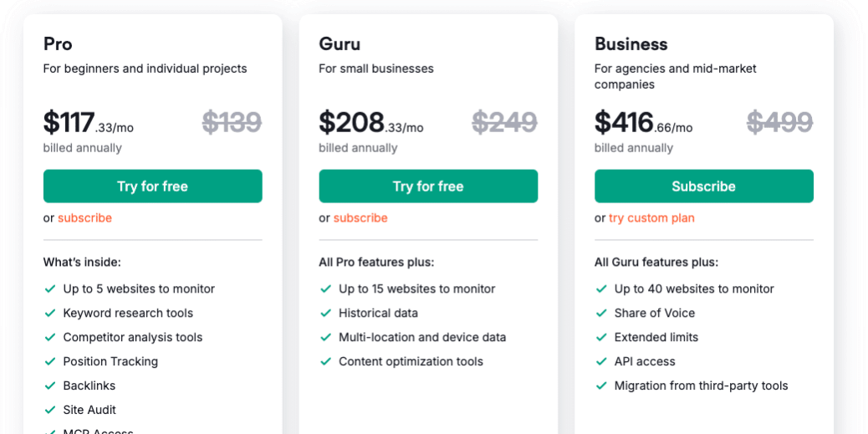Click checkmark beside Up to 5 websites
Screen dimensions: 868x434
49,289
